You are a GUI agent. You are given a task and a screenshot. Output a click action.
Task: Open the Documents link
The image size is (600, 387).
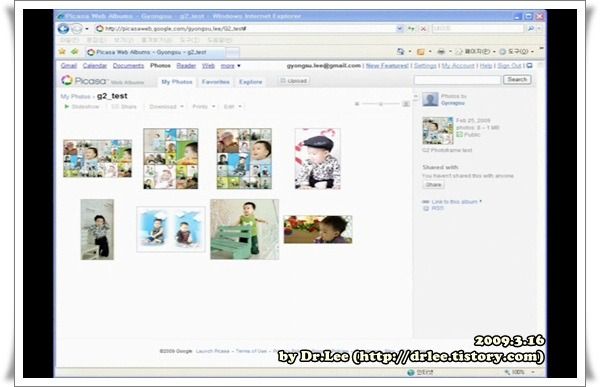(128, 66)
